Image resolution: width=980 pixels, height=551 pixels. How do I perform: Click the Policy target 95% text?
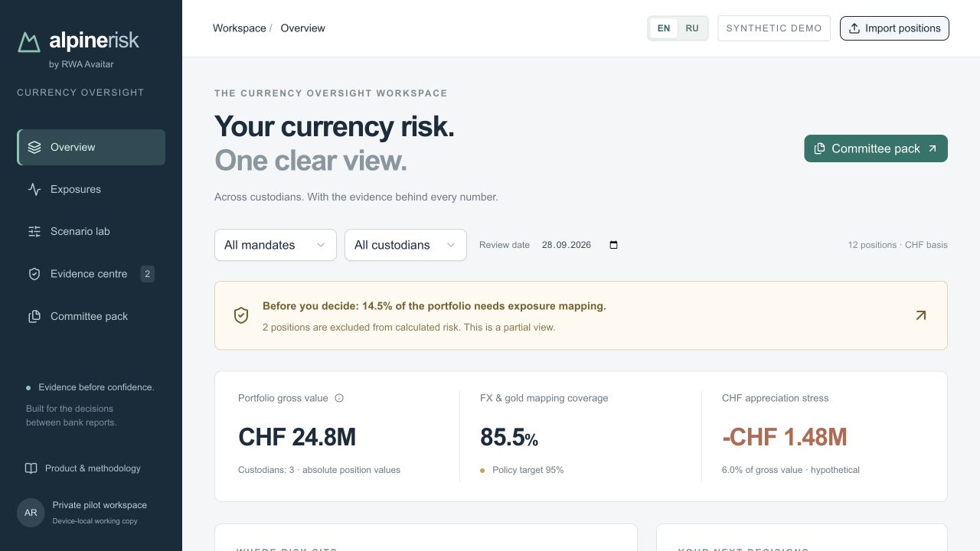click(x=528, y=470)
